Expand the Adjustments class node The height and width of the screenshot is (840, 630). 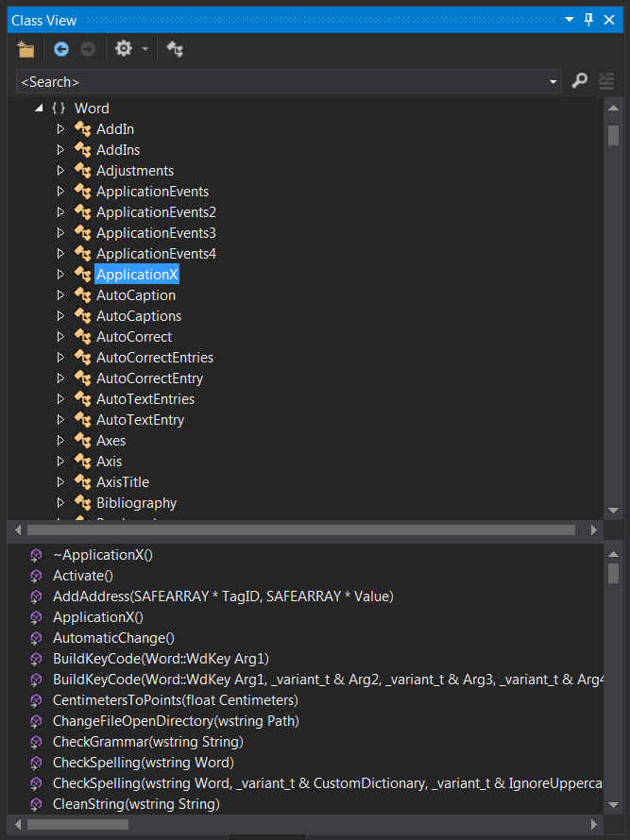tap(60, 170)
